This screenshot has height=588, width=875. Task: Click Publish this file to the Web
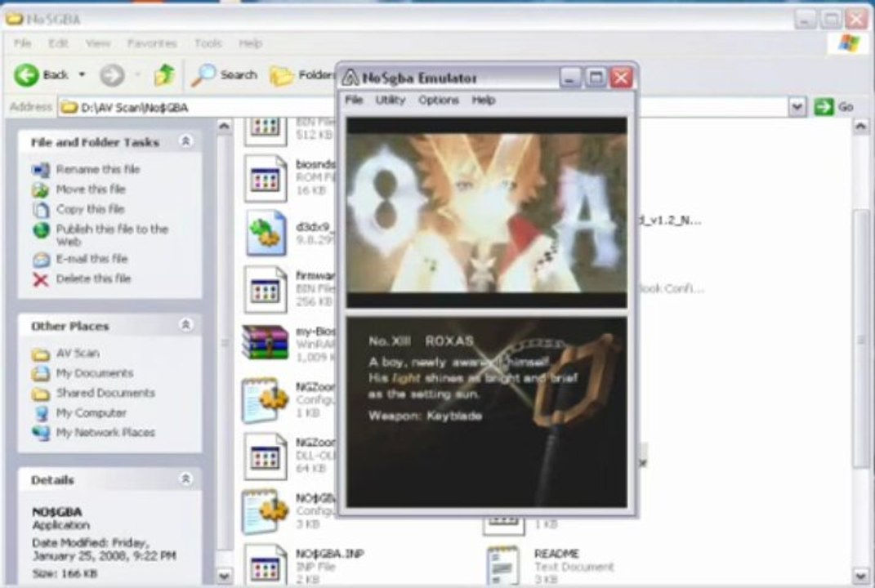(x=112, y=235)
